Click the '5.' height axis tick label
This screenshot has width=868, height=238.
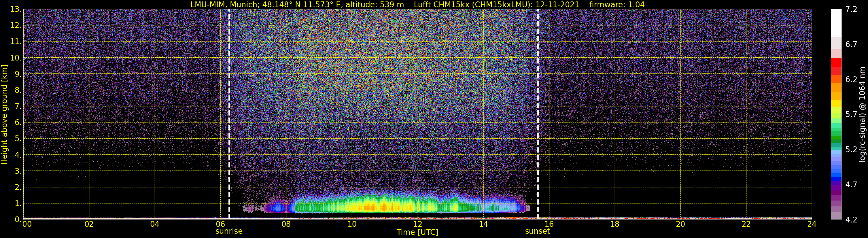pos(18,139)
